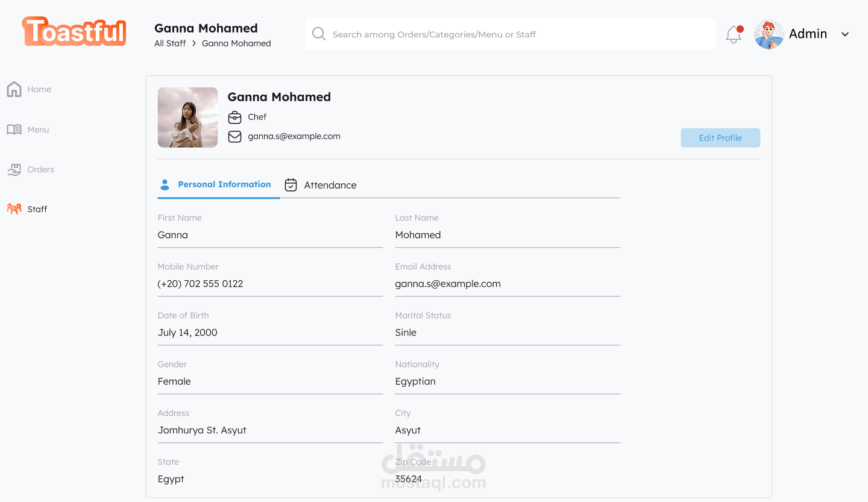Viewport: 868px width, 502px height.
Task: Click the Edit Profile button
Action: pos(720,138)
